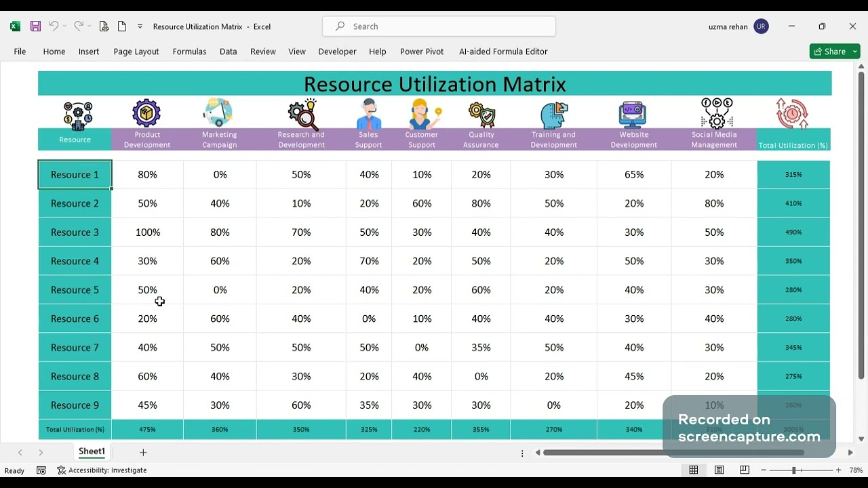Add a new sheet with plus button

[x=143, y=452]
